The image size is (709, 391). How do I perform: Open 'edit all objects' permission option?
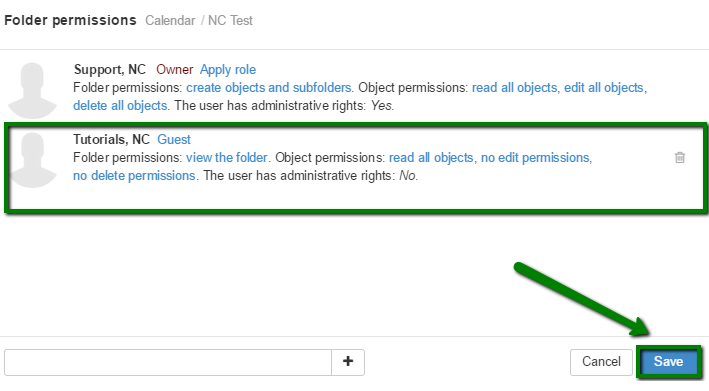click(604, 87)
